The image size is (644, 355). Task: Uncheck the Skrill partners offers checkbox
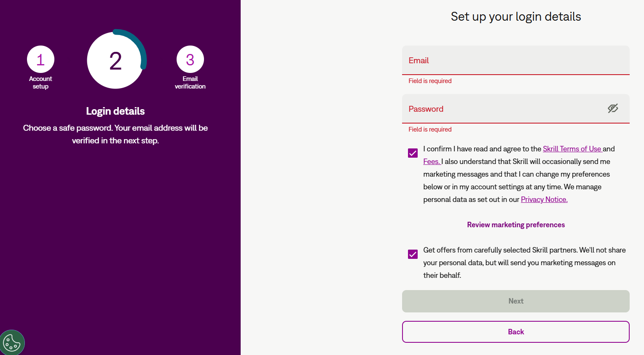click(x=413, y=254)
